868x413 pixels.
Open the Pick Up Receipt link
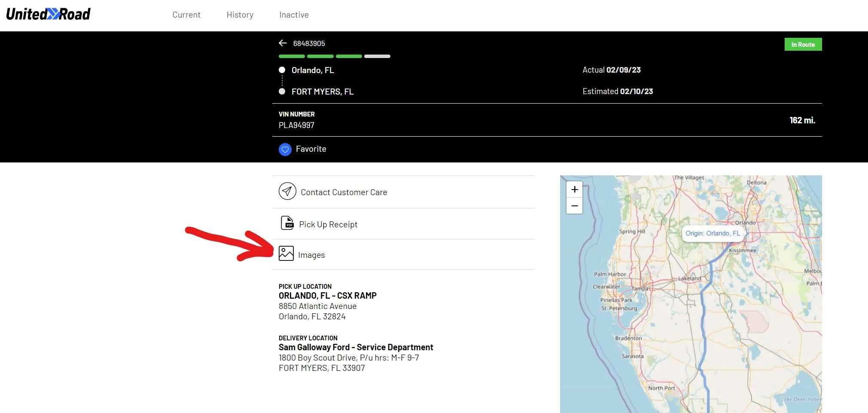[x=328, y=224]
